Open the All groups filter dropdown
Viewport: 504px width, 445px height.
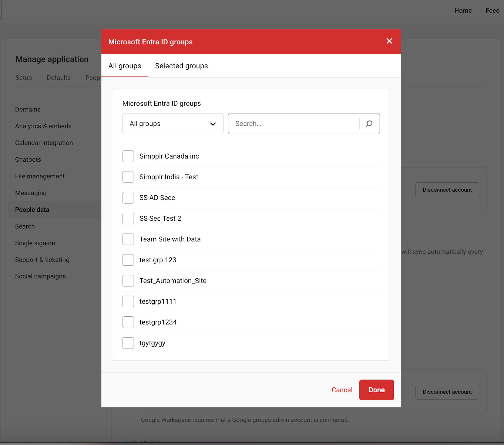(173, 124)
